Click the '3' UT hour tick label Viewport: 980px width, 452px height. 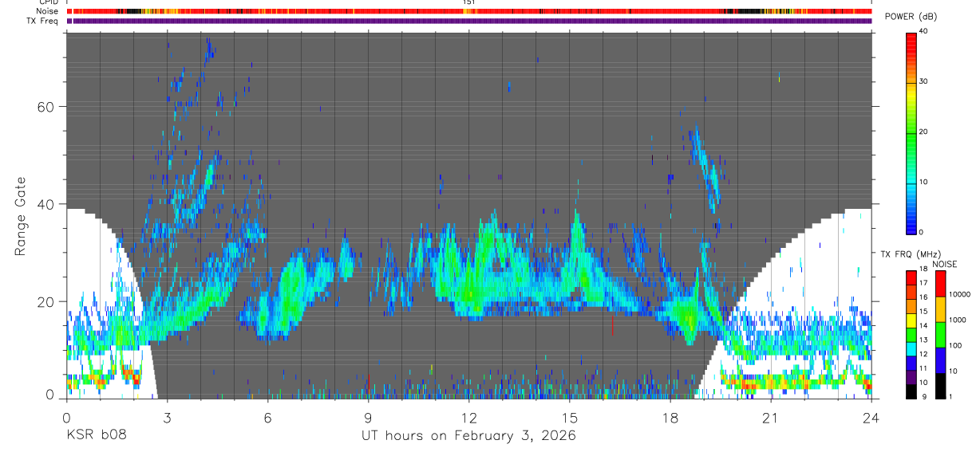167,417
